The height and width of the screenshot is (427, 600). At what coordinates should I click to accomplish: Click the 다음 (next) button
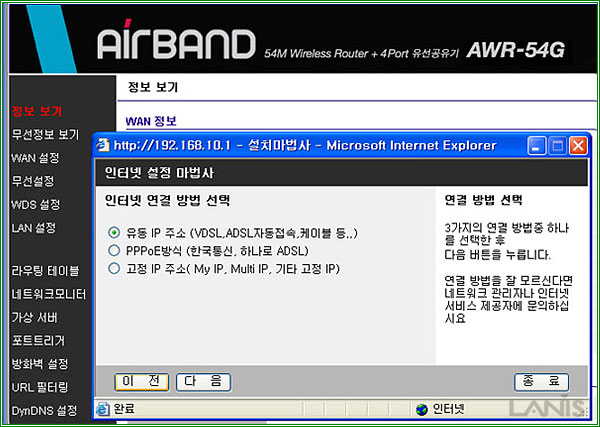coord(203,382)
